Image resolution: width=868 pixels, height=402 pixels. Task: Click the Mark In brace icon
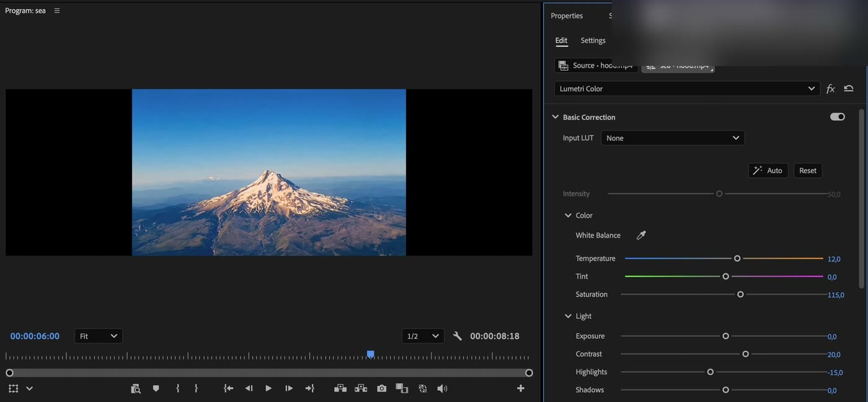click(x=177, y=388)
